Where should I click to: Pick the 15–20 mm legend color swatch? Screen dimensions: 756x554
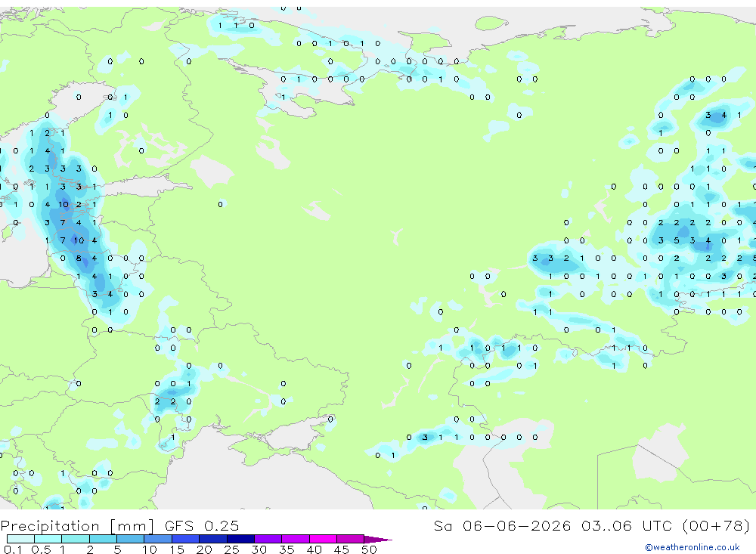186,539
